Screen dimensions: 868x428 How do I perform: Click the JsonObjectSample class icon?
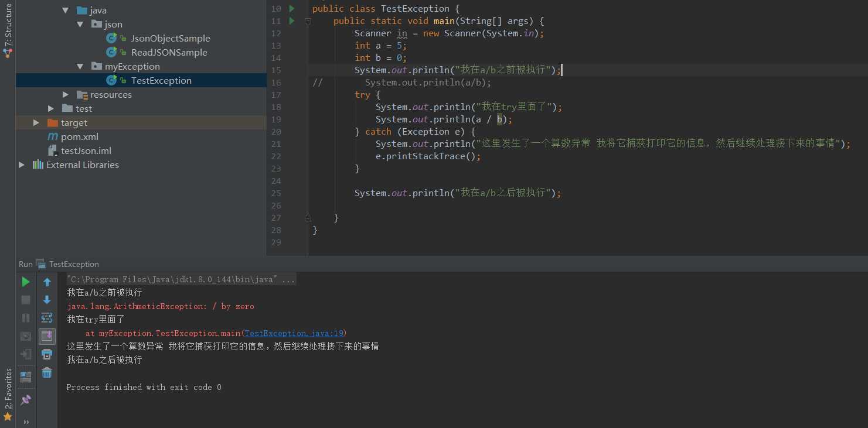111,39
